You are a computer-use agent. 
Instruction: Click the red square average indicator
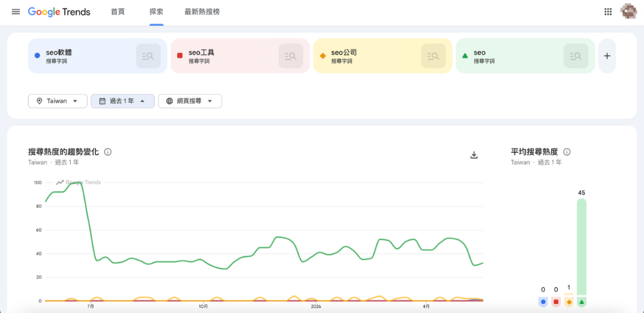[x=556, y=301]
